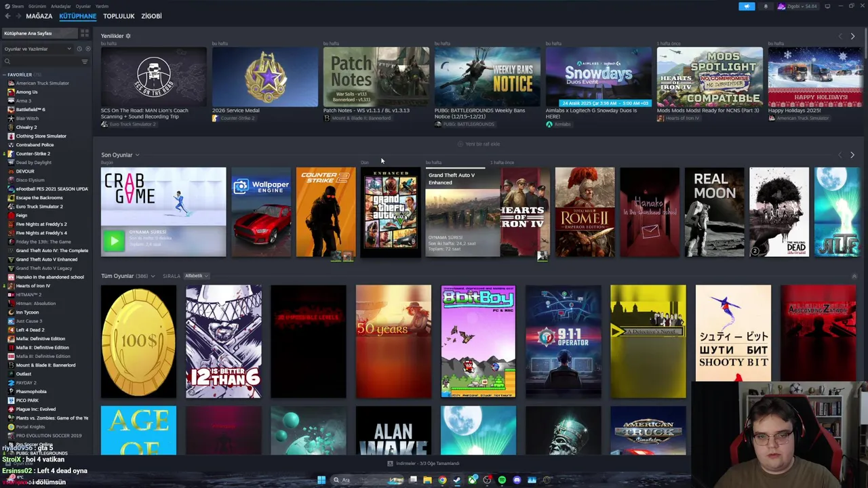
Task: Open the Görünüm menu
Action: tap(37, 6)
